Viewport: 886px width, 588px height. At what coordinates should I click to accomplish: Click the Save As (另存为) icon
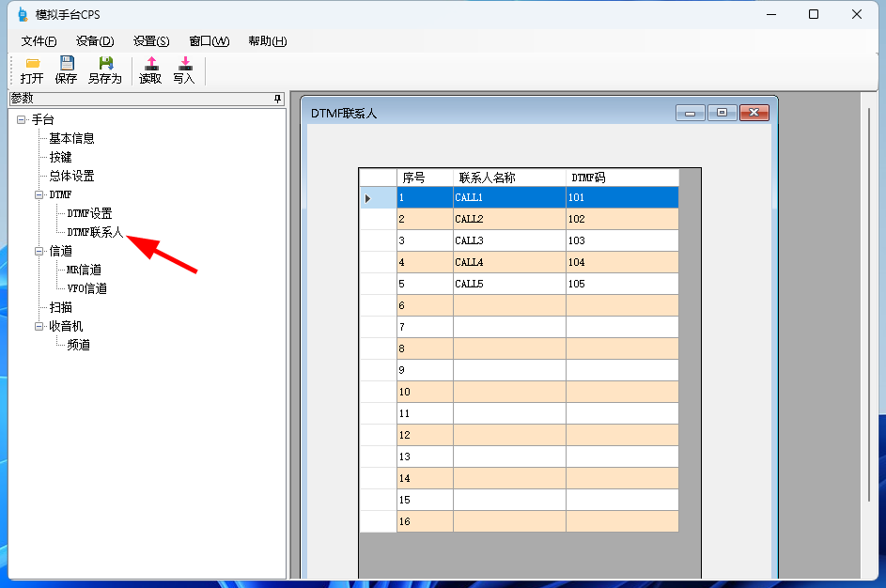pyautogui.click(x=105, y=64)
